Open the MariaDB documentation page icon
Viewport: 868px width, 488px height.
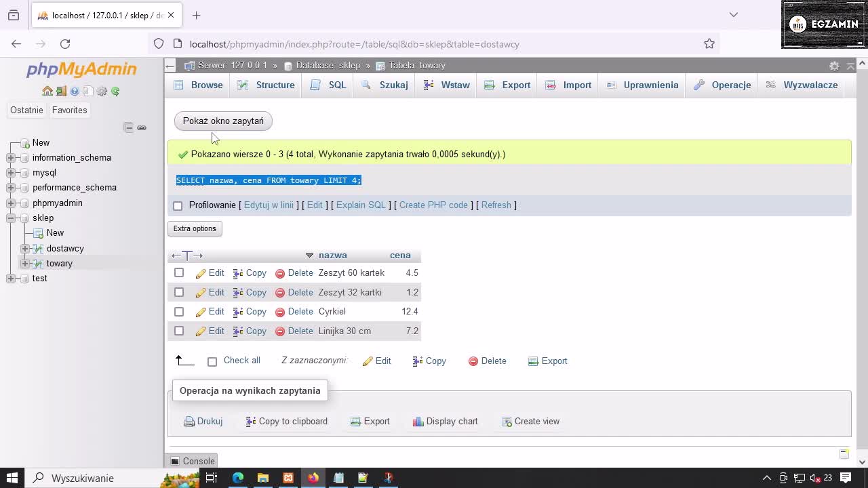[87, 91]
